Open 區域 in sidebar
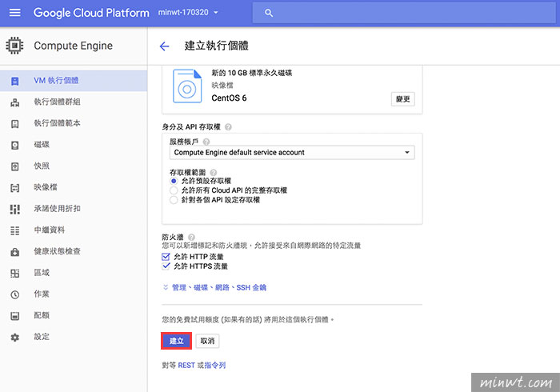 74,273
